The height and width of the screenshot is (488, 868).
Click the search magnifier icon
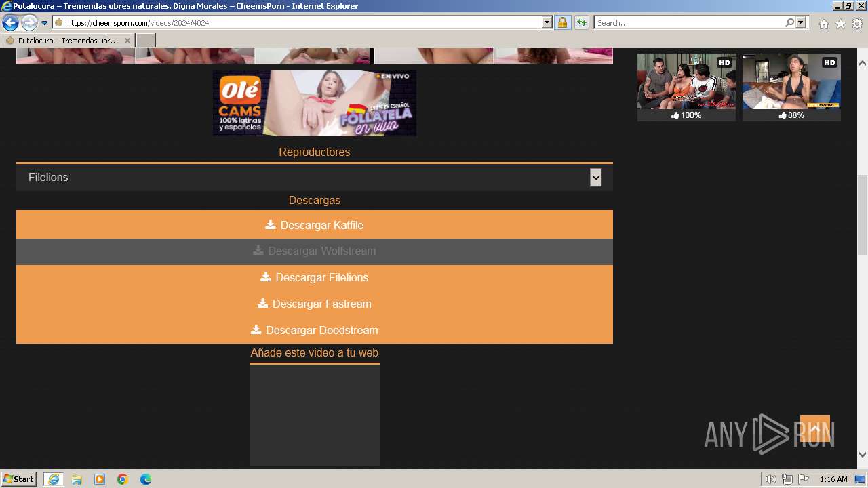coord(789,22)
